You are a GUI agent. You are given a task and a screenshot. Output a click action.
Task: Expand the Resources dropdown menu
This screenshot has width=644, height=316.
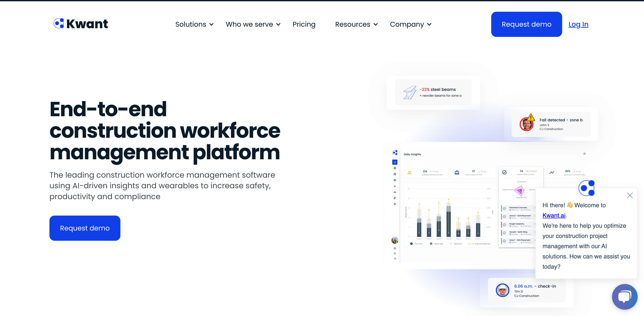[356, 24]
